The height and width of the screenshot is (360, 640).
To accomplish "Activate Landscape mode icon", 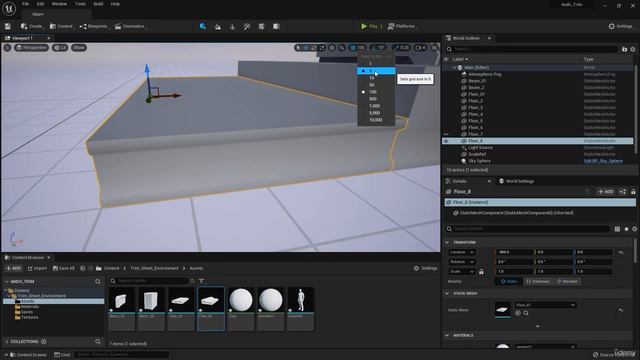I will [218, 27].
